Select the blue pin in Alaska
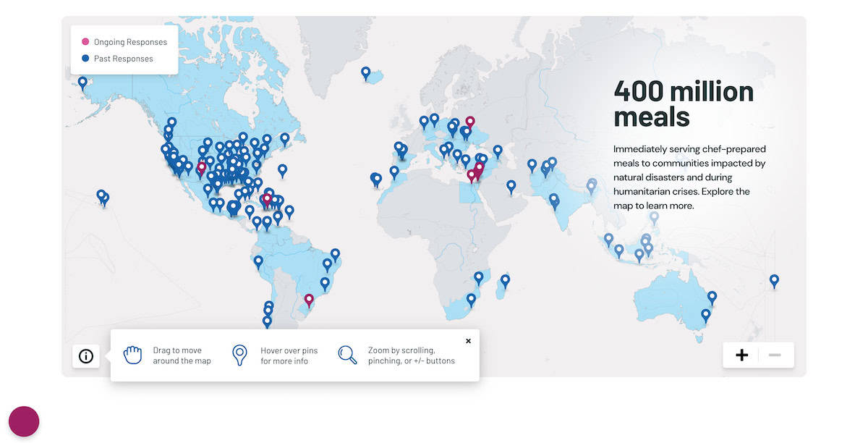 [82, 83]
